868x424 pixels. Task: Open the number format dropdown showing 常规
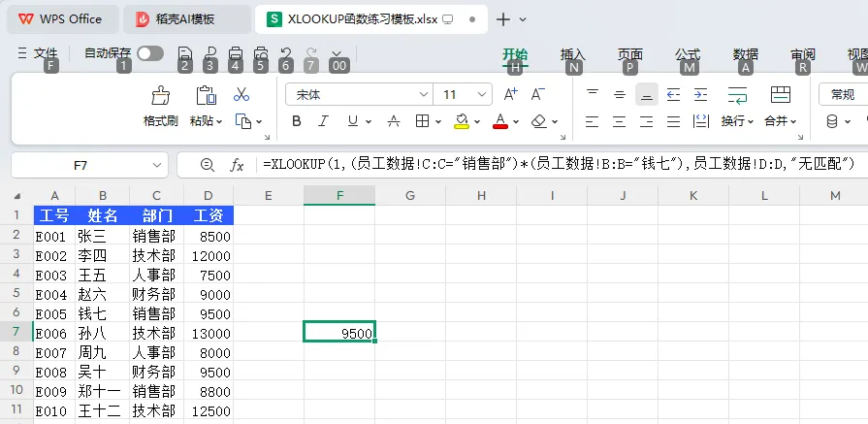[843, 95]
